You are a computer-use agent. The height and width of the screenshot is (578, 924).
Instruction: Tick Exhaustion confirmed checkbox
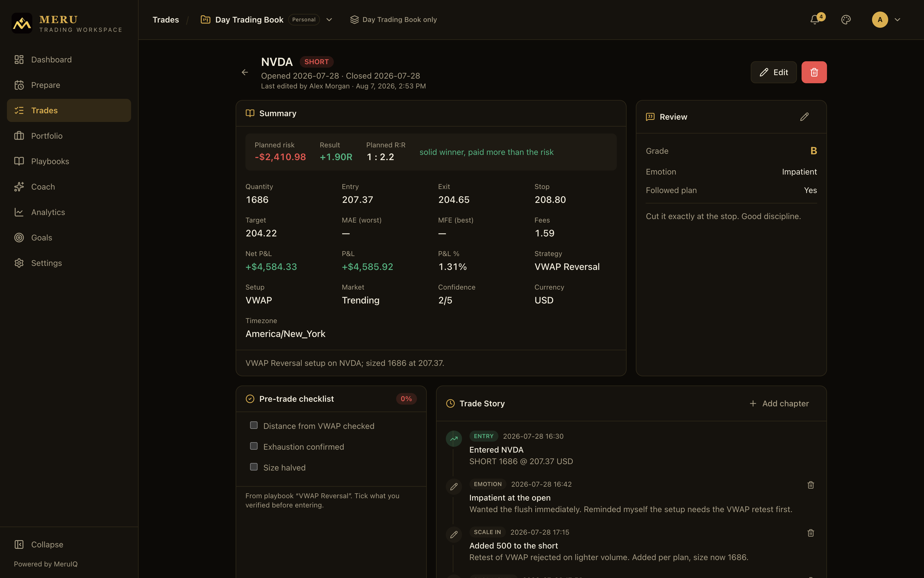click(254, 446)
